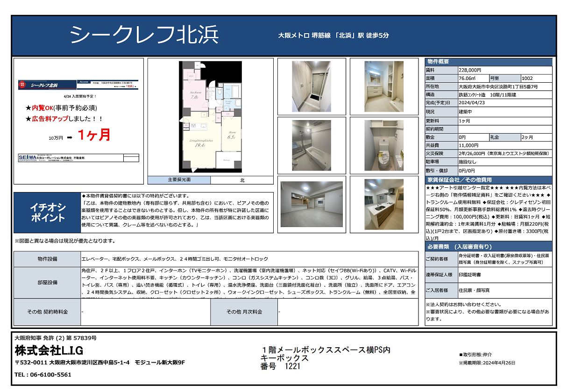Viewport: 567px width, 392px height.
Task: Click the ★内覧OK notice line
Action: [x=61, y=108]
